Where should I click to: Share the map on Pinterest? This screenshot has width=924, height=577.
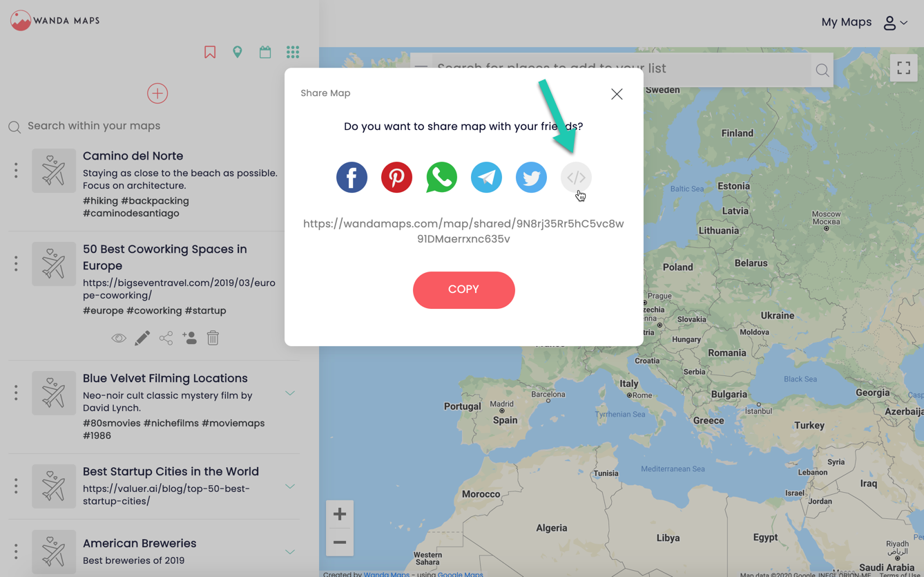[x=396, y=177]
